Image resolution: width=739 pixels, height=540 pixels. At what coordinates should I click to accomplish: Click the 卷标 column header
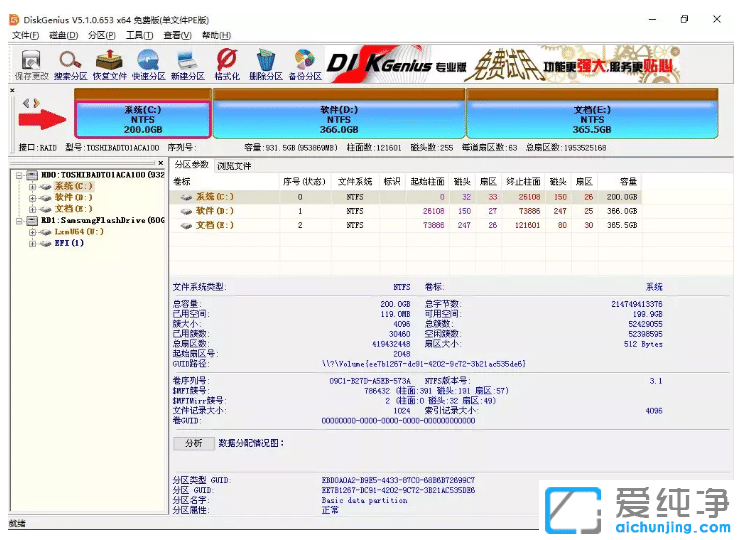pyautogui.click(x=224, y=181)
